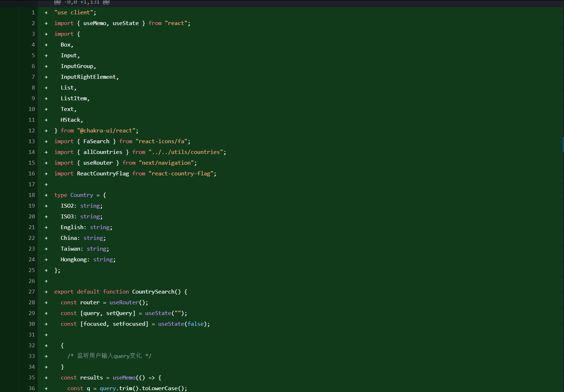Screen dimensions: 564x392
Task: Click the plus marker on line 17
Action: pyautogui.click(x=46, y=184)
